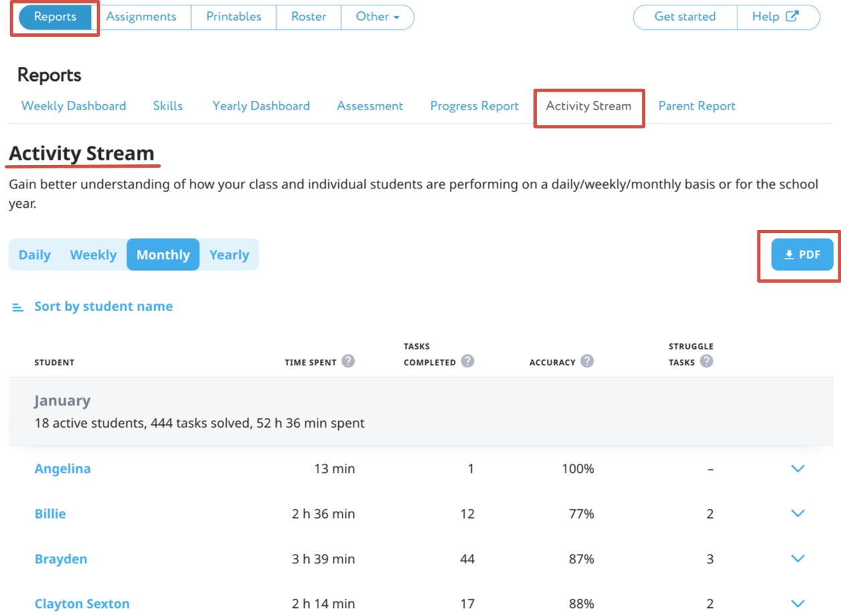Open Clayton Sexton's student link
The image size is (841, 616).
(82, 604)
